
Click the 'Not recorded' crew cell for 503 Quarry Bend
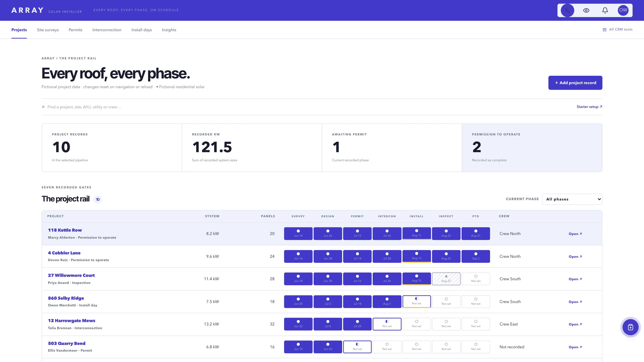512,347
